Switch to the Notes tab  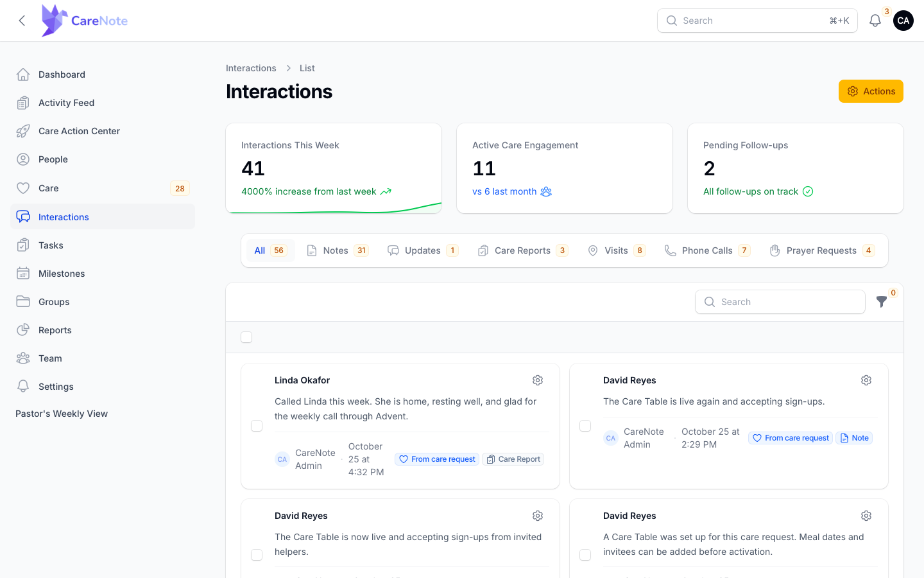point(338,250)
